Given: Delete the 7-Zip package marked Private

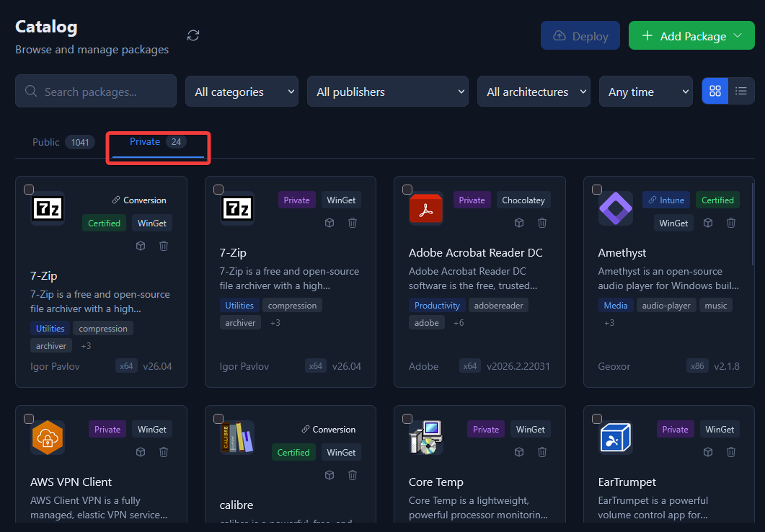Looking at the screenshot, I should pos(353,223).
